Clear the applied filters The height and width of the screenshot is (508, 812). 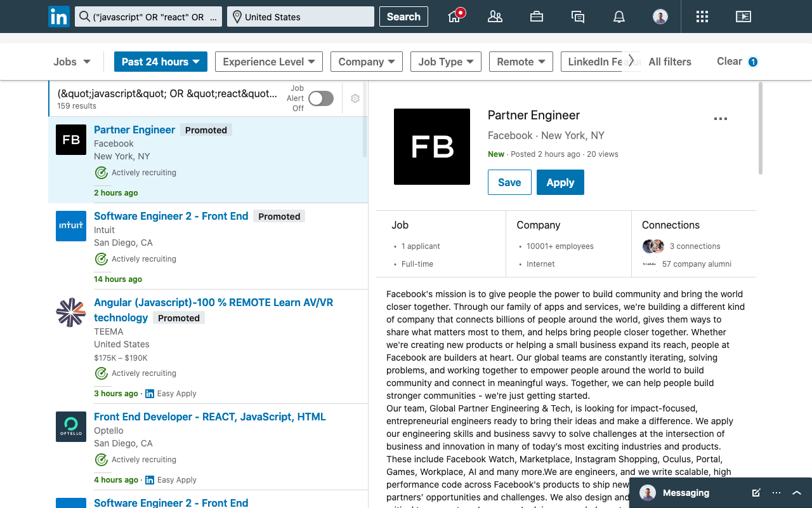[730, 62]
